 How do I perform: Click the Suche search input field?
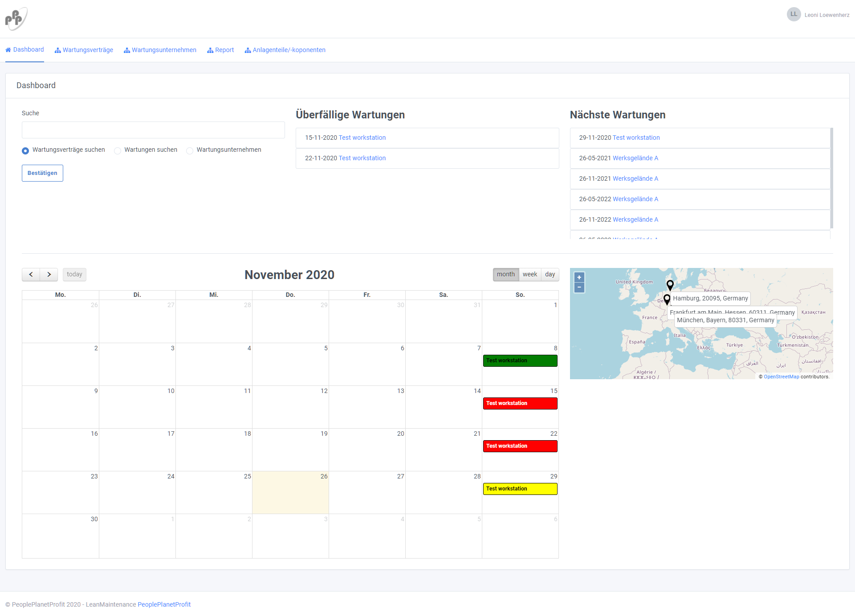point(153,130)
